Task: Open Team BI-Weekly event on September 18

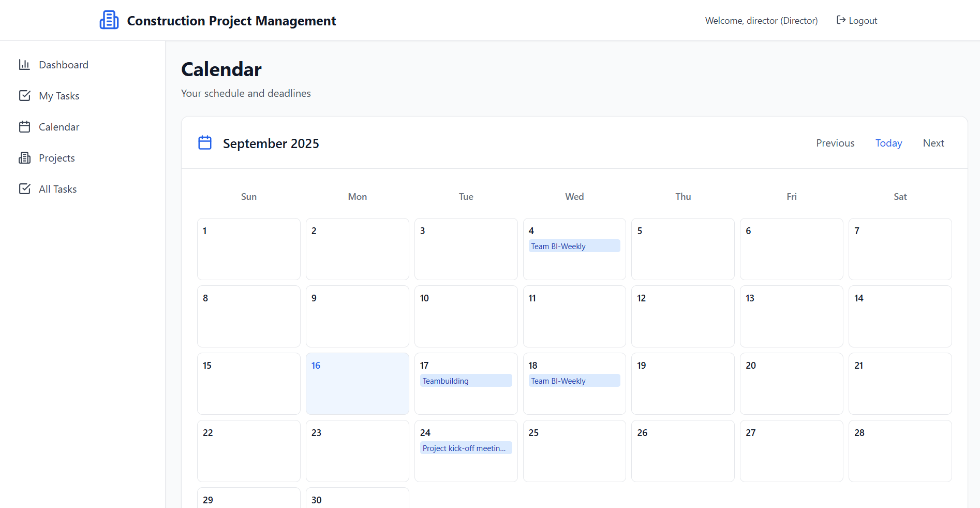Action: point(574,381)
